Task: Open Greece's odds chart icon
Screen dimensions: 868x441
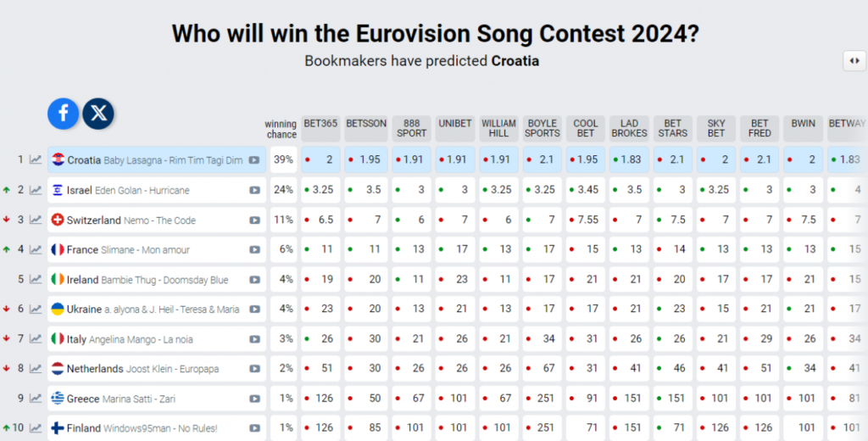Action: [36, 399]
